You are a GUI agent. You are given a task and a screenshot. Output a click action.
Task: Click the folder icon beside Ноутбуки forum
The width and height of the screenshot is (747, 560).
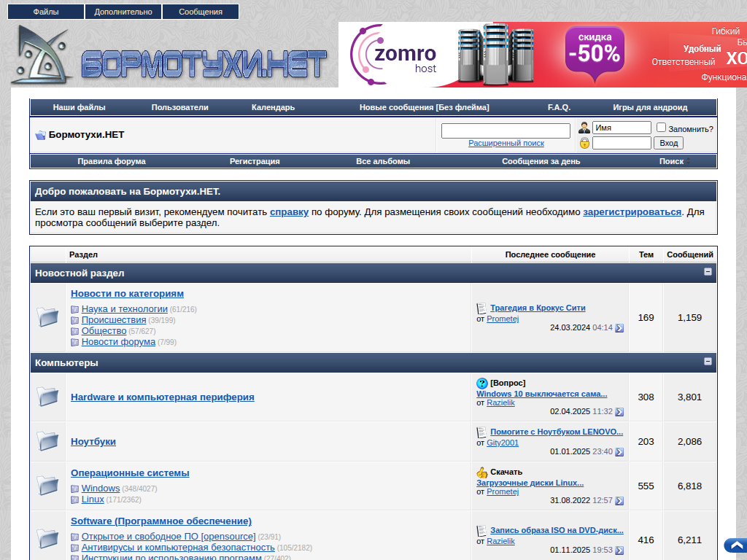(x=48, y=441)
